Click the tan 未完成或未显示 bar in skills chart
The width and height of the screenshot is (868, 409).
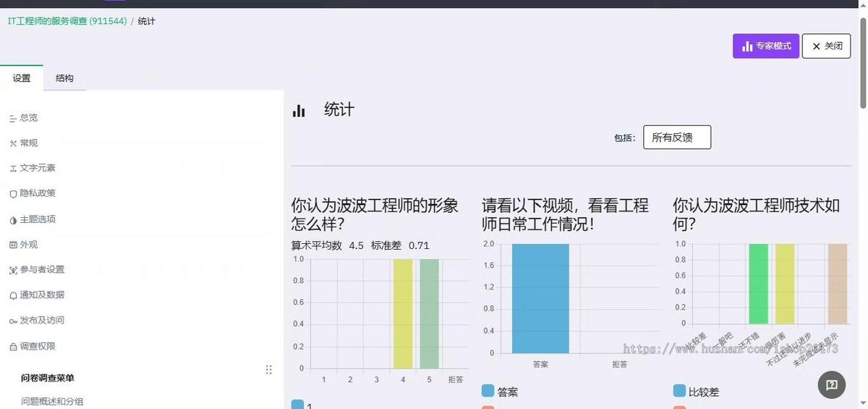(838, 284)
